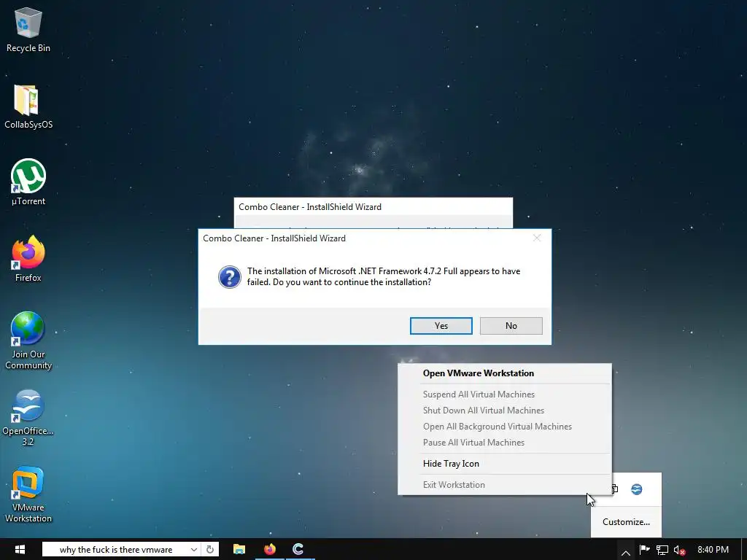Open File Explorer from the taskbar
Image resolution: width=747 pixels, height=560 pixels.
[x=239, y=549]
